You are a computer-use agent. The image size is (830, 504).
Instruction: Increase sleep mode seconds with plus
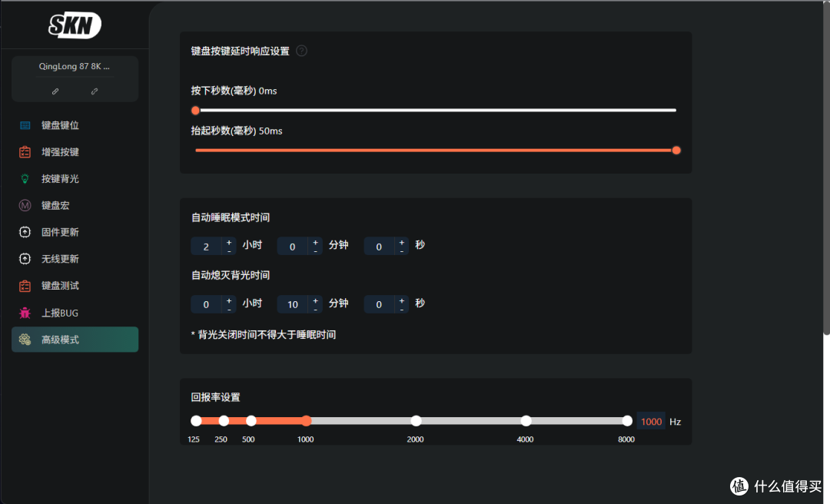click(402, 243)
